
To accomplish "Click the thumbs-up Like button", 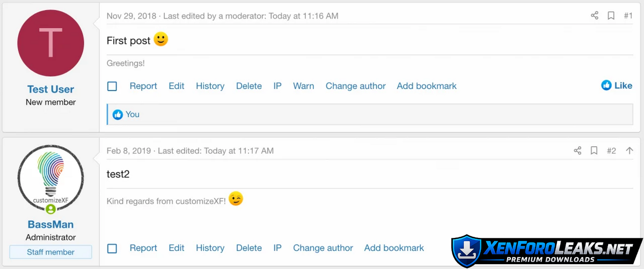I will 617,86.
